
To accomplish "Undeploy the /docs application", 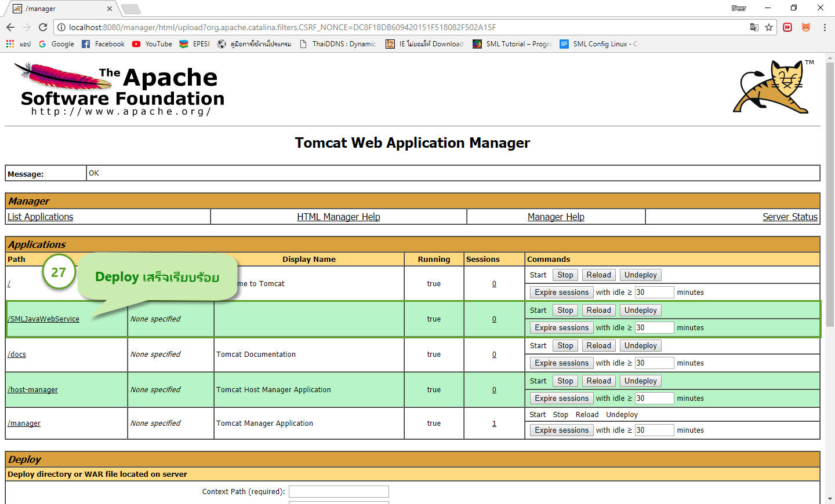I will [x=641, y=346].
